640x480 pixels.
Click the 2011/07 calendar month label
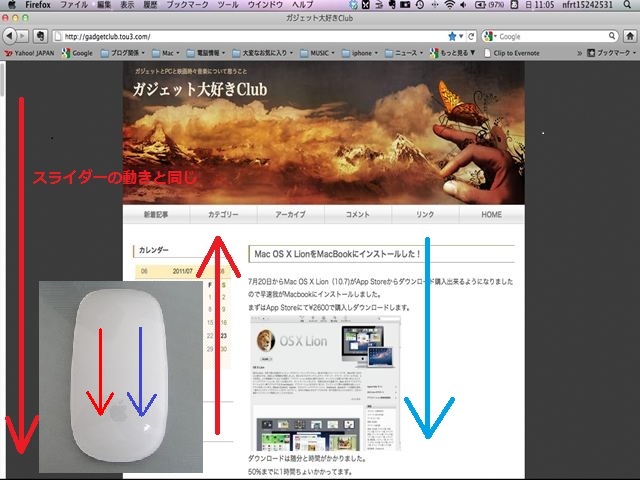coord(182,271)
